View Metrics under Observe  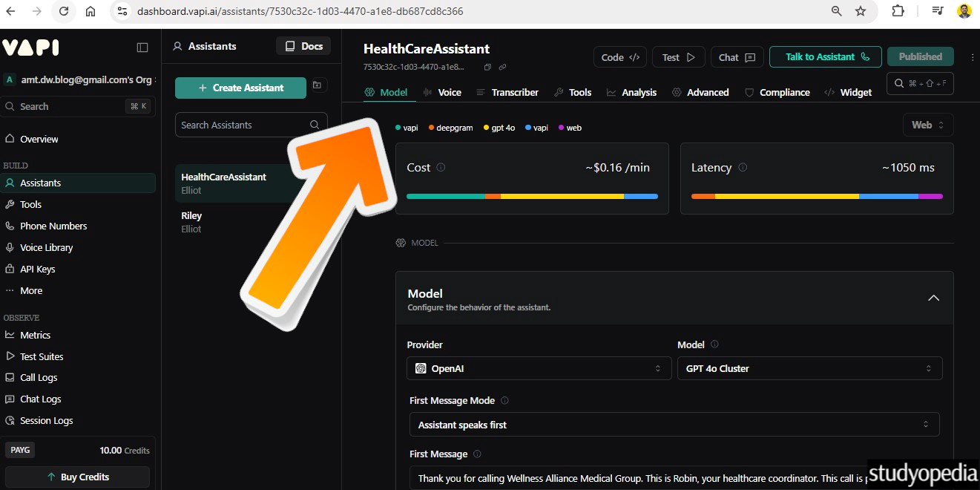pyautogui.click(x=35, y=335)
